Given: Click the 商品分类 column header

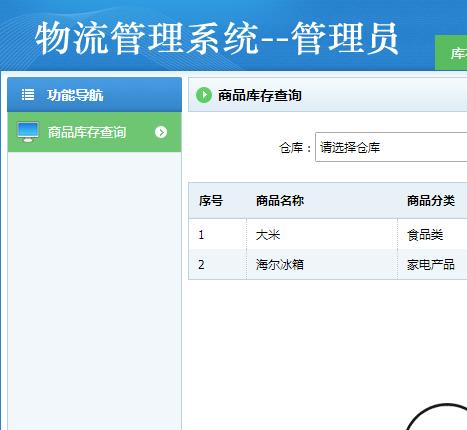Looking at the screenshot, I should (x=431, y=201).
